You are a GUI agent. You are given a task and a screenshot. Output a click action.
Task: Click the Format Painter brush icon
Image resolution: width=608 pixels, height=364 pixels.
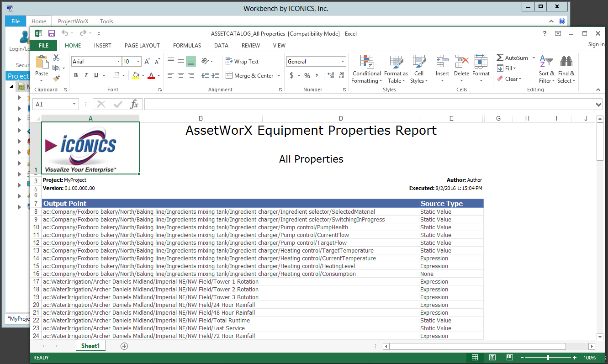56,79
